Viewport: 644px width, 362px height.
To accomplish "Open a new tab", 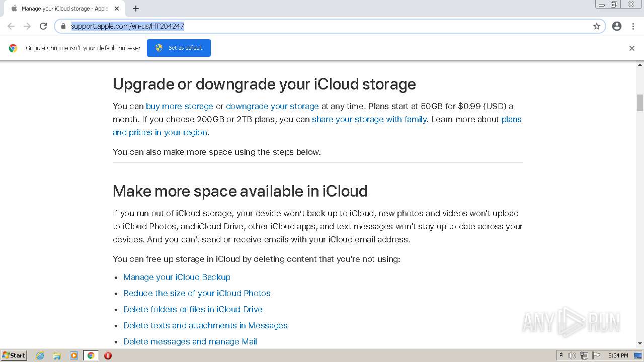I will point(136,9).
